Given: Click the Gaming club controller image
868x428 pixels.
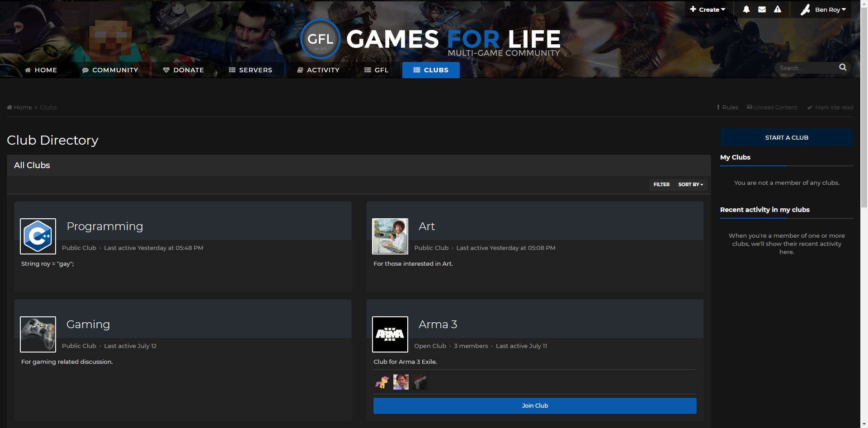Looking at the screenshot, I should tap(38, 334).
